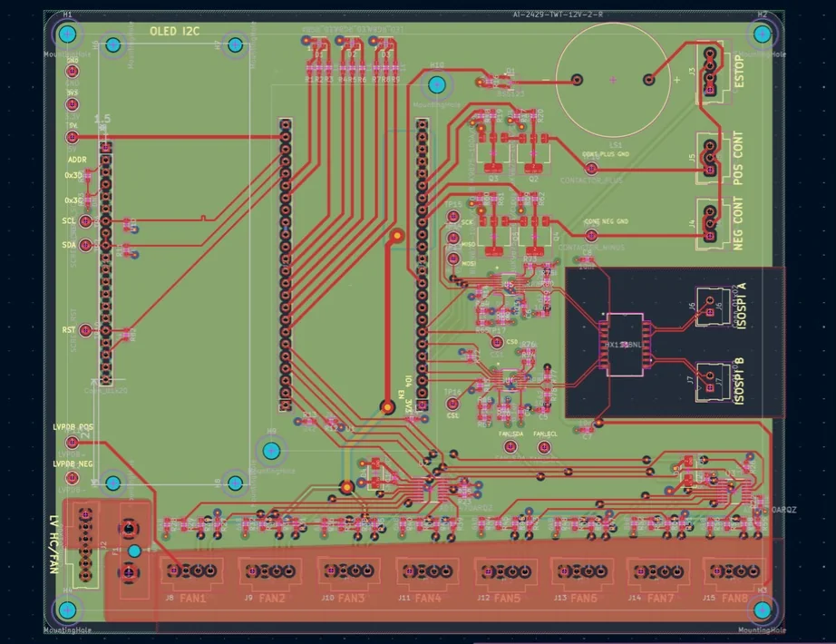Select the J4 connector footprint

pyautogui.click(x=713, y=223)
